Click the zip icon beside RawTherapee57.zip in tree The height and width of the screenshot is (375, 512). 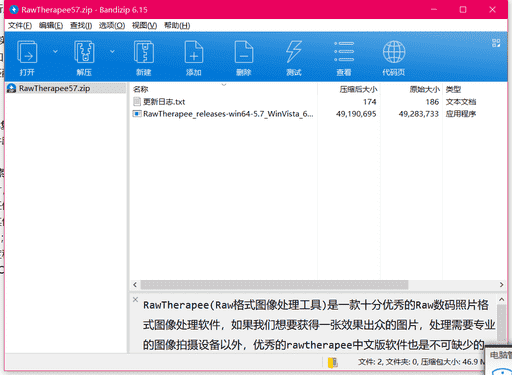click(x=12, y=88)
